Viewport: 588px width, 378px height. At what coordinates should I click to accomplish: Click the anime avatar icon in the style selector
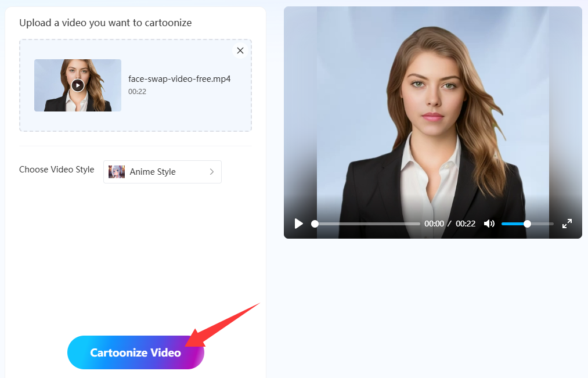click(x=116, y=172)
